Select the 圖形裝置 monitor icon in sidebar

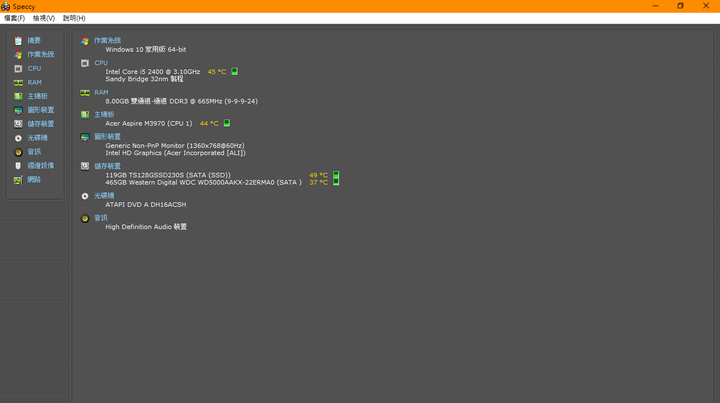[18, 110]
